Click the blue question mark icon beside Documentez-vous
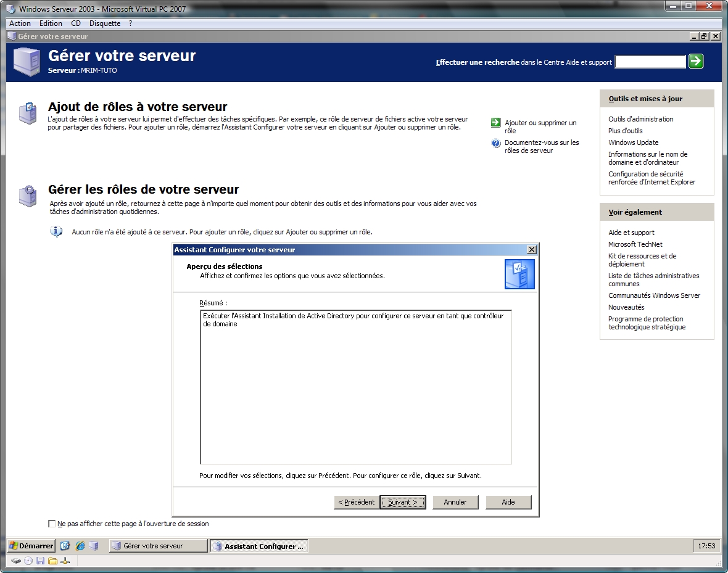Image resolution: width=728 pixels, height=573 pixels. (x=496, y=143)
